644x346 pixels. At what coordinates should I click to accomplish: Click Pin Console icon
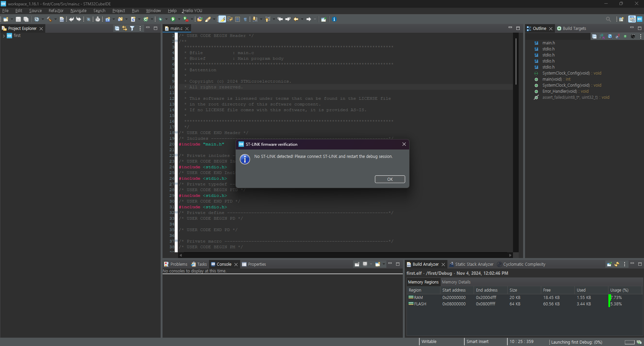pyautogui.click(x=357, y=264)
